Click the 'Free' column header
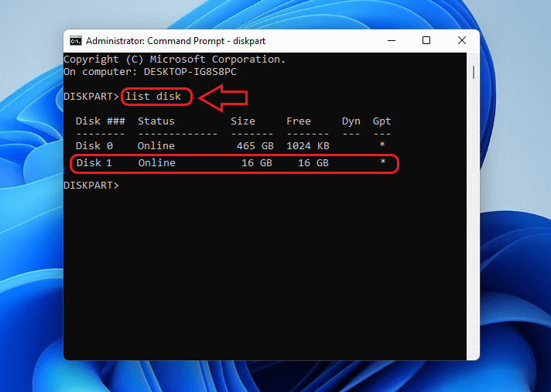Viewport: 551px width, 392px height. click(x=299, y=121)
